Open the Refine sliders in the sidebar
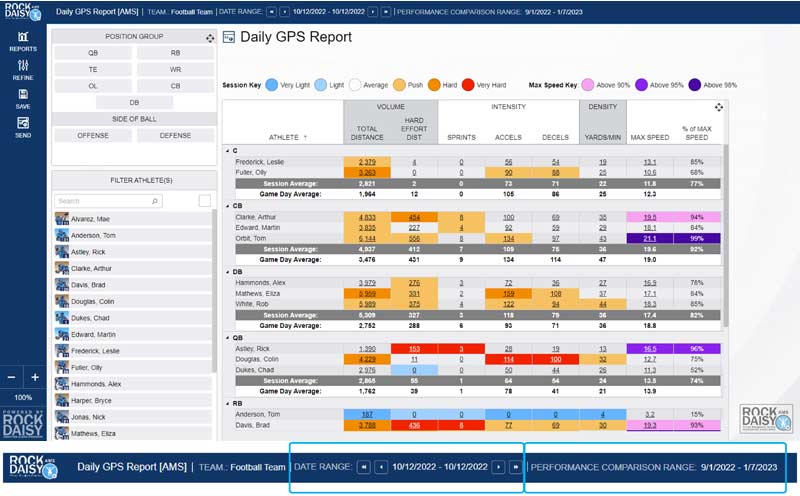 coord(23,70)
